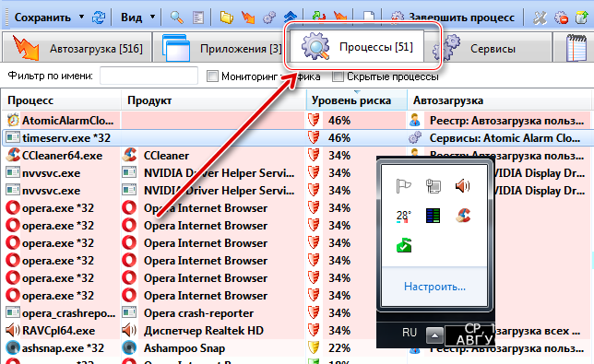Open the Настроить... link in tray popup

pos(434,287)
